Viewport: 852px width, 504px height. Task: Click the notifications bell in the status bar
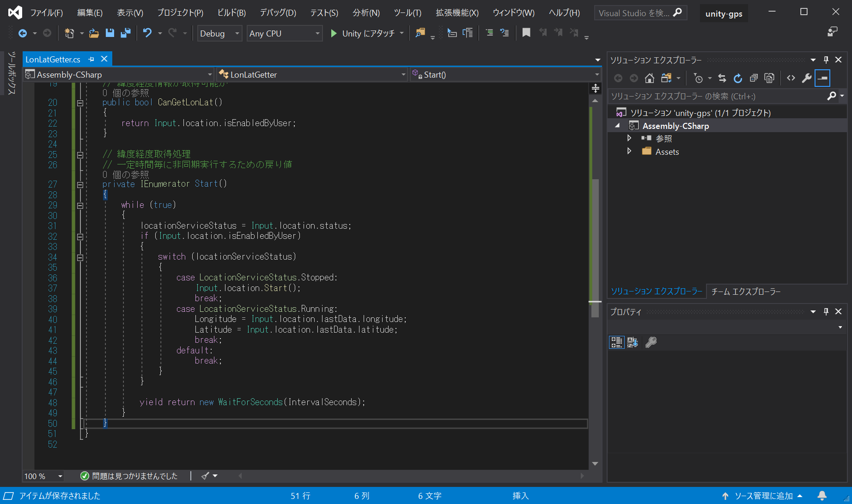(822, 496)
